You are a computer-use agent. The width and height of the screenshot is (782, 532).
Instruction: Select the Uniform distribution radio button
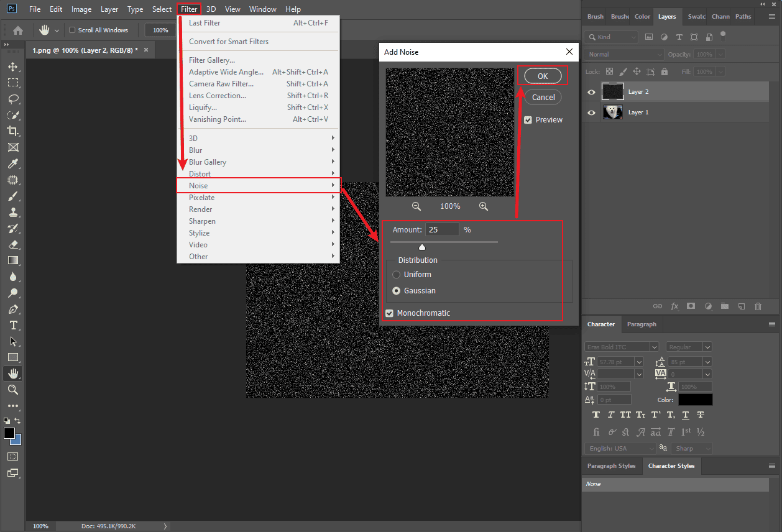(396, 274)
